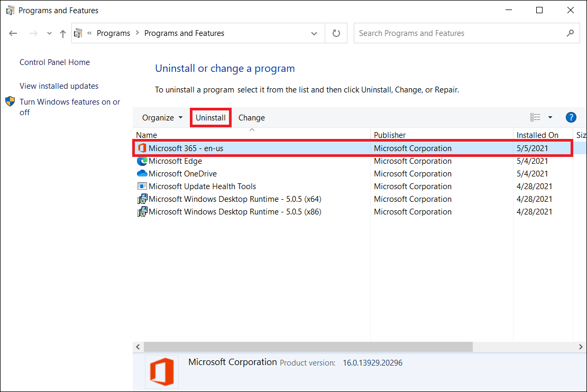
Task: Focus the Search Programs and Features box
Action: pyautogui.click(x=466, y=33)
